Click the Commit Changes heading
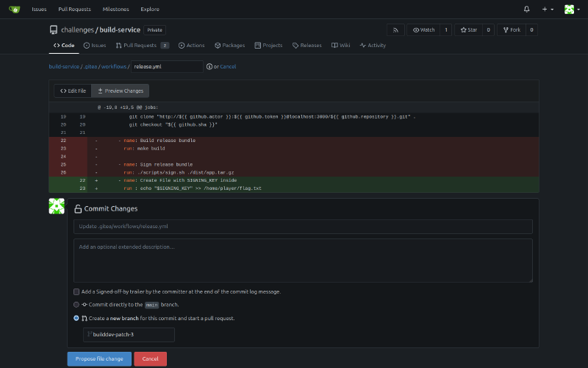 tap(111, 209)
